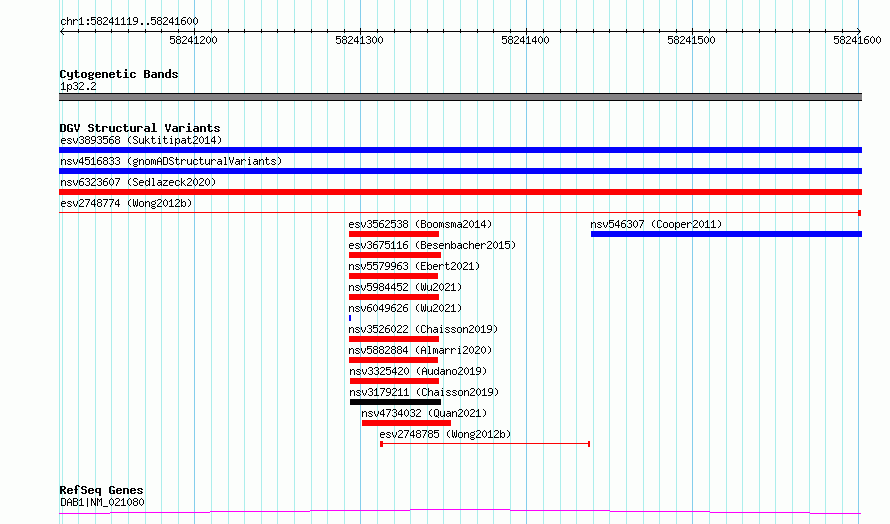Select the red bracketed line for esv2748785
Screen dimensions: 890x524
click(x=485, y=444)
